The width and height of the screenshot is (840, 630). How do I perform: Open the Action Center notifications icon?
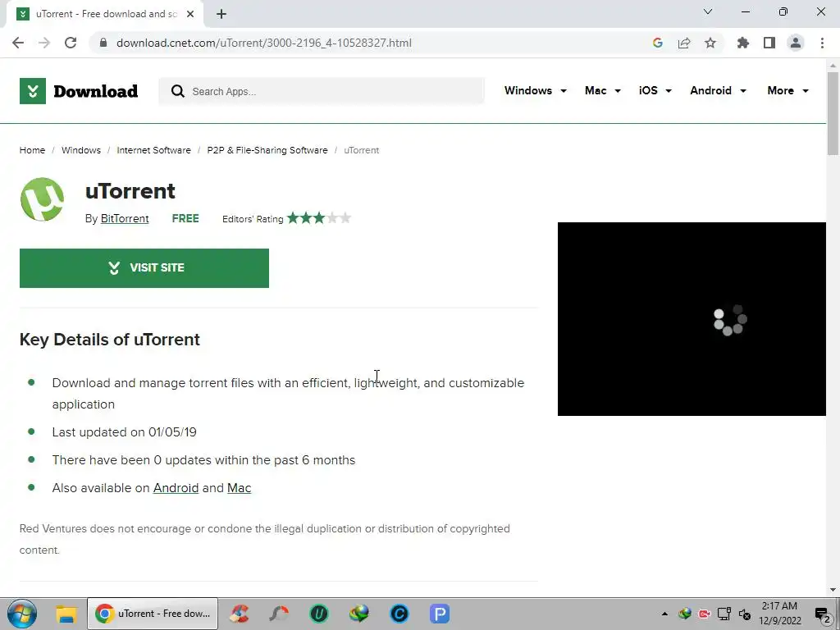[x=823, y=614]
